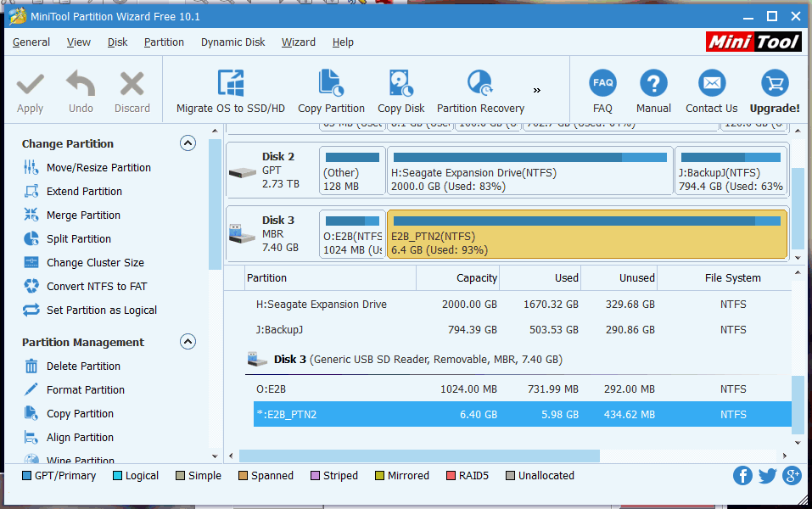Image resolution: width=812 pixels, height=509 pixels.
Task: Click the Twitter icon in status bar
Action: (x=767, y=476)
